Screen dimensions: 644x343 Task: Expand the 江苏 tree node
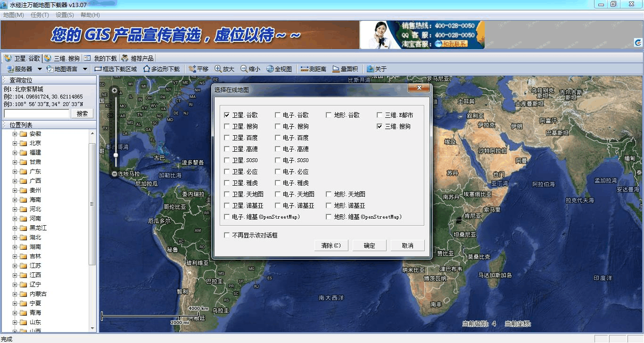click(15, 266)
